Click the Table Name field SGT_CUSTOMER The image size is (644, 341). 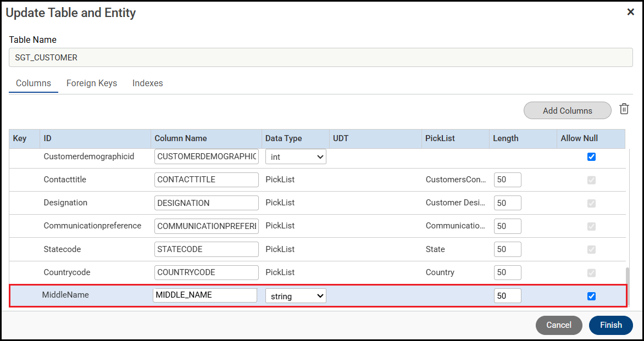(x=321, y=57)
